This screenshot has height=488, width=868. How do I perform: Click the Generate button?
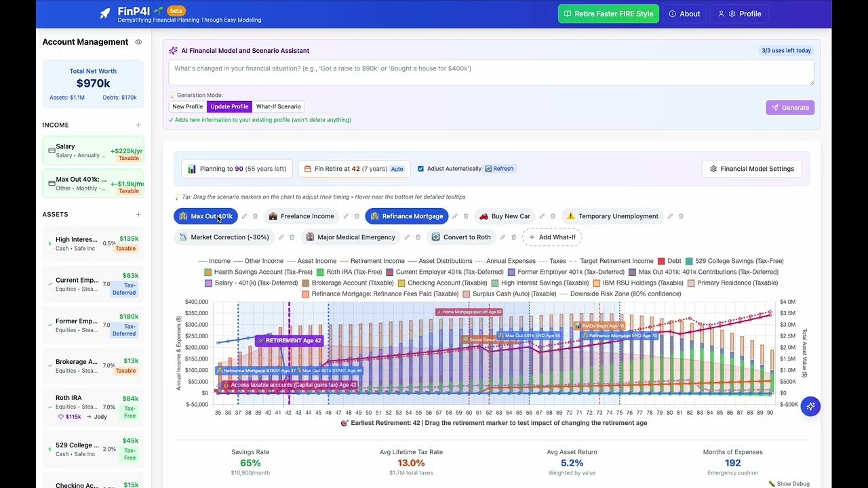pyautogui.click(x=789, y=107)
